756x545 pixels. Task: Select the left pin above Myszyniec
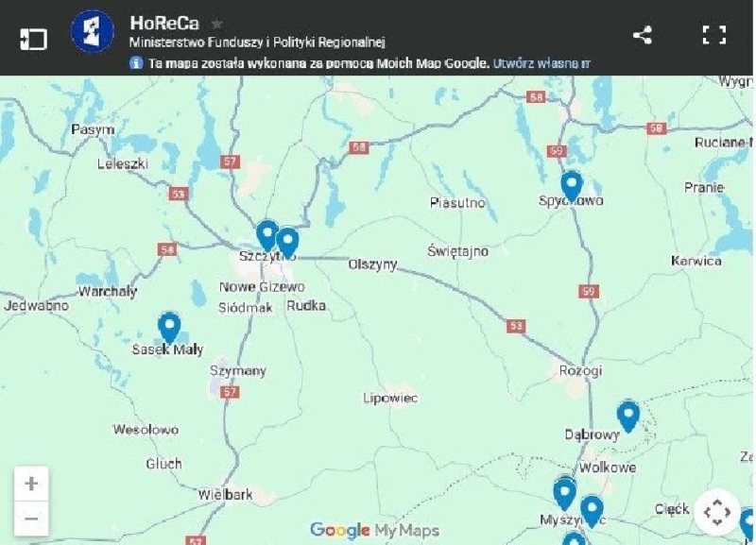(564, 493)
